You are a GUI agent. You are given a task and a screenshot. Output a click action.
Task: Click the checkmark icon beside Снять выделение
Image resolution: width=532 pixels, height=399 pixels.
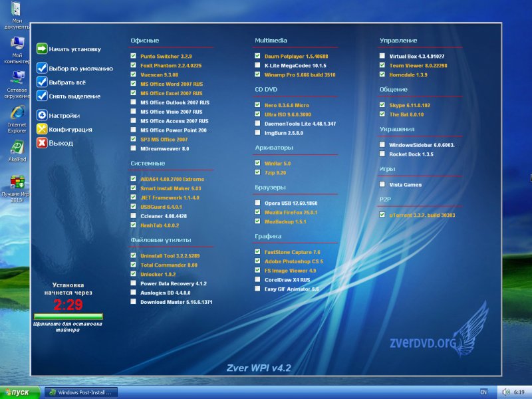(x=42, y=96)
